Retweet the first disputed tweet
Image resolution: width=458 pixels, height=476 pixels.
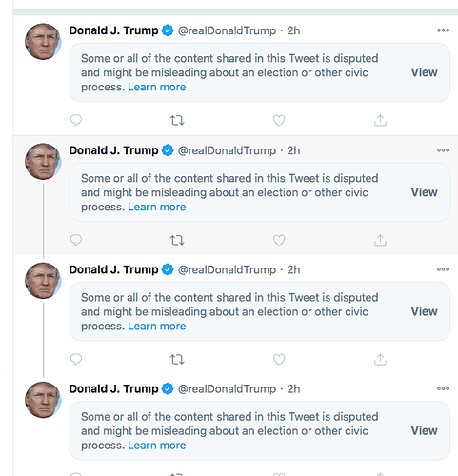177,121
